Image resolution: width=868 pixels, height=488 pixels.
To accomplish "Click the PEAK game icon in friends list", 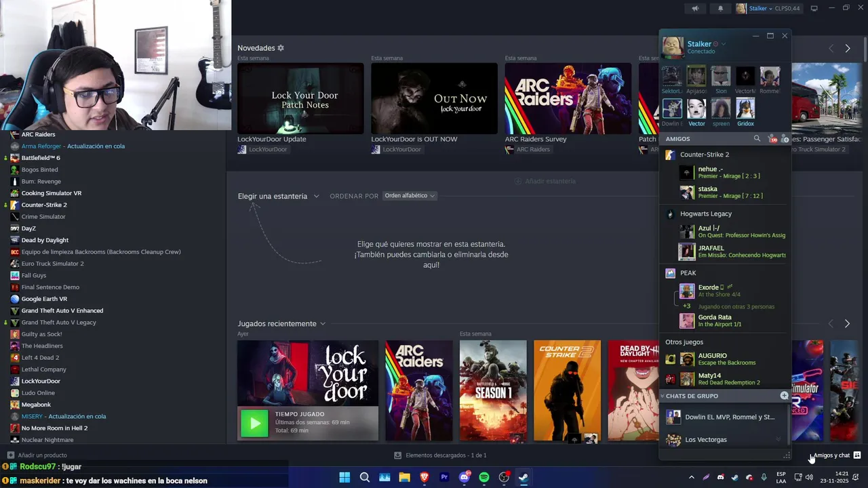I will (670, 273).
